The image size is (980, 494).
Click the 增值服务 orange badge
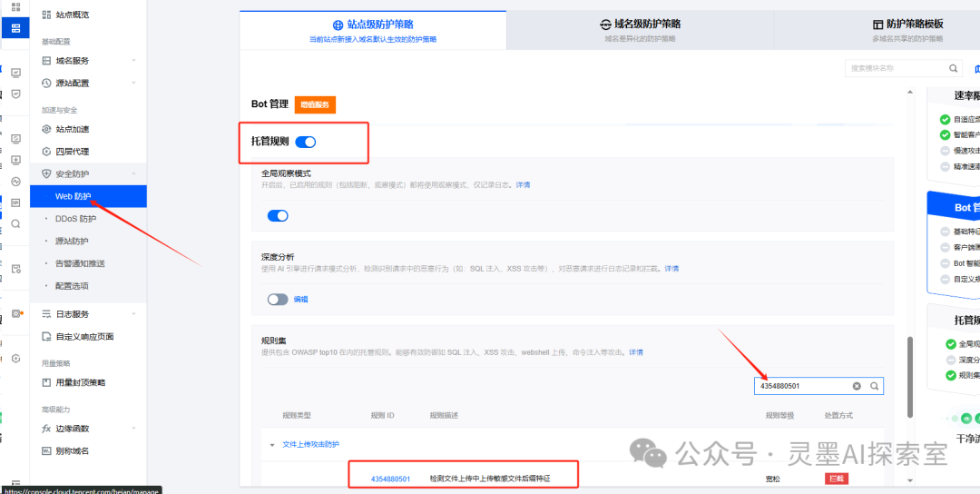[x=315, y=104]
